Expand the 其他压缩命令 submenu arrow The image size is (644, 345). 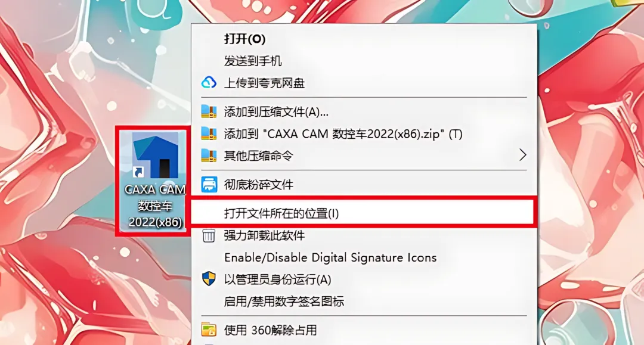(522, 155)
